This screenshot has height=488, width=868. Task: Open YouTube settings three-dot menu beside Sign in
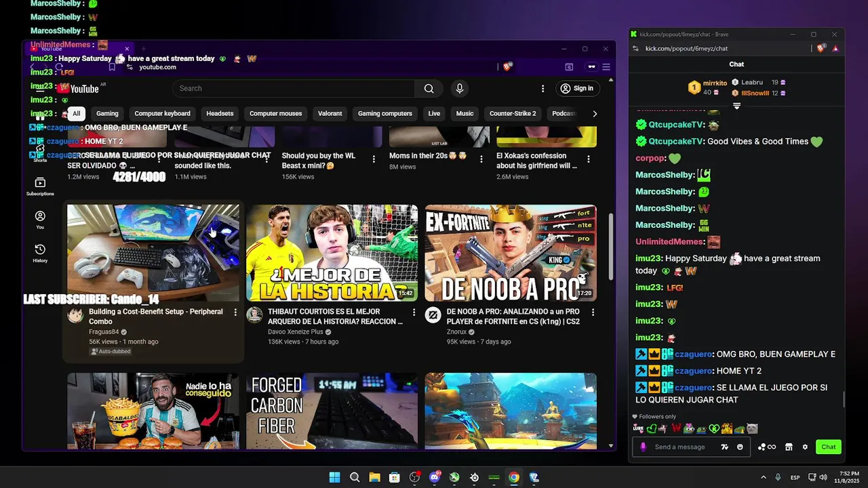click(x=542, y=88)
